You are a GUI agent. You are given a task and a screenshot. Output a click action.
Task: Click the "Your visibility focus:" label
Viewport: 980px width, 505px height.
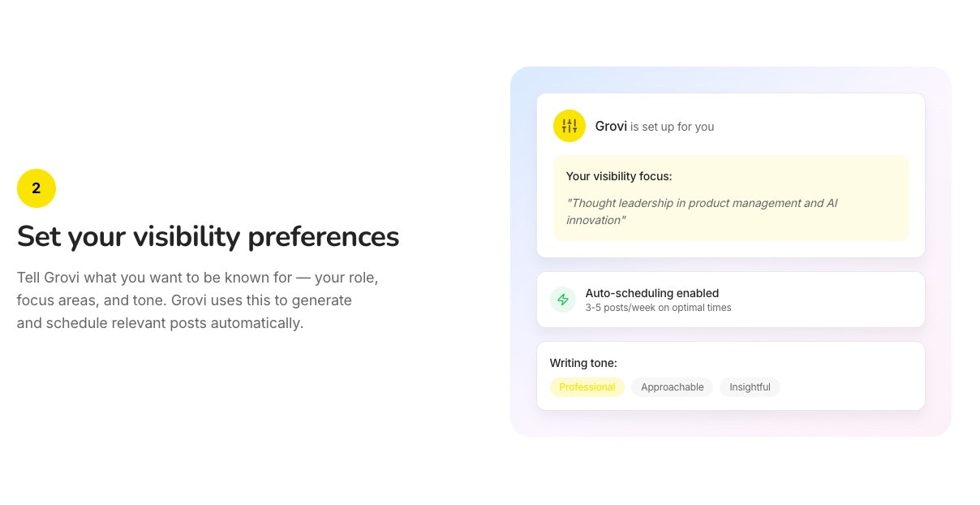pyautogui.click(x=619, y=176)
